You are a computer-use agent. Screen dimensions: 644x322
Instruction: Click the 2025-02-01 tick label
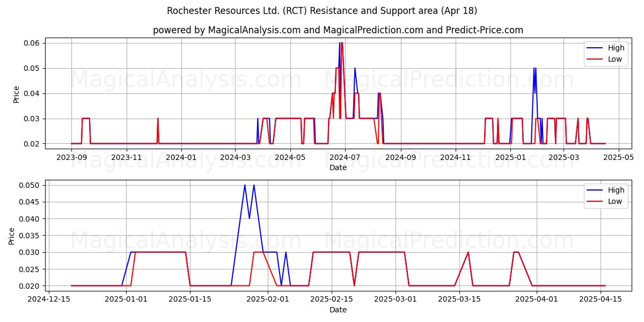267,299
